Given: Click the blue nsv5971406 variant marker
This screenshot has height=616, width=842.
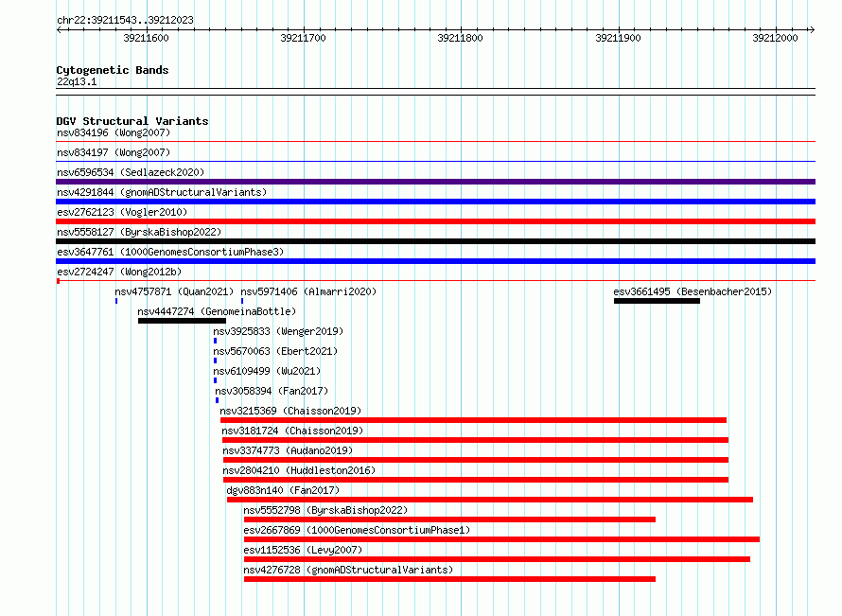Looking at the screenshot, I should click(242, 301).
